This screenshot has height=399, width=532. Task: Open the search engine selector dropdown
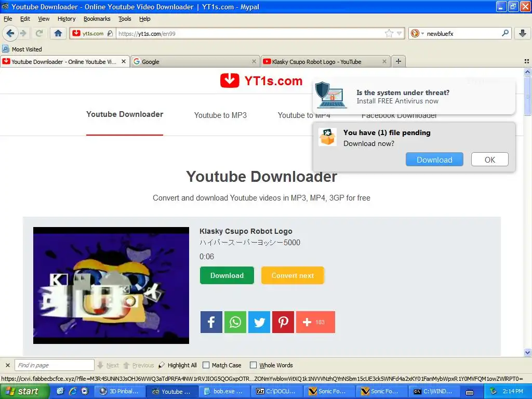click(x=417, y=33)
